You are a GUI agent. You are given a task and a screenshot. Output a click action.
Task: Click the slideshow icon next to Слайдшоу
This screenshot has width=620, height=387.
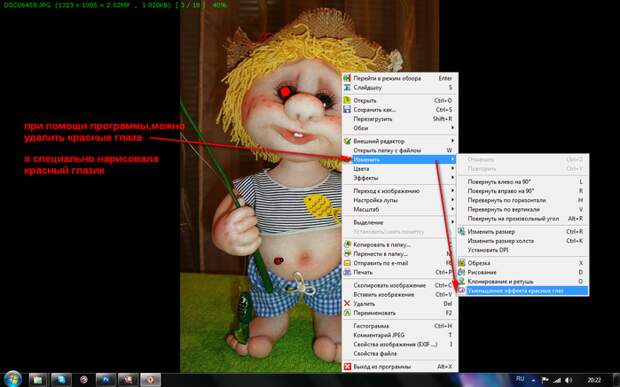[x=347, y=87]
